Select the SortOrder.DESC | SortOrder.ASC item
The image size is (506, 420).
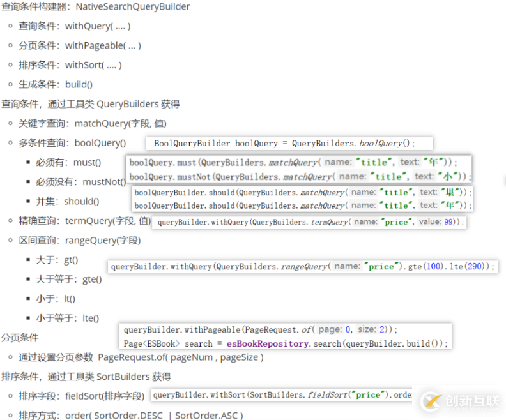pos(131,415)
